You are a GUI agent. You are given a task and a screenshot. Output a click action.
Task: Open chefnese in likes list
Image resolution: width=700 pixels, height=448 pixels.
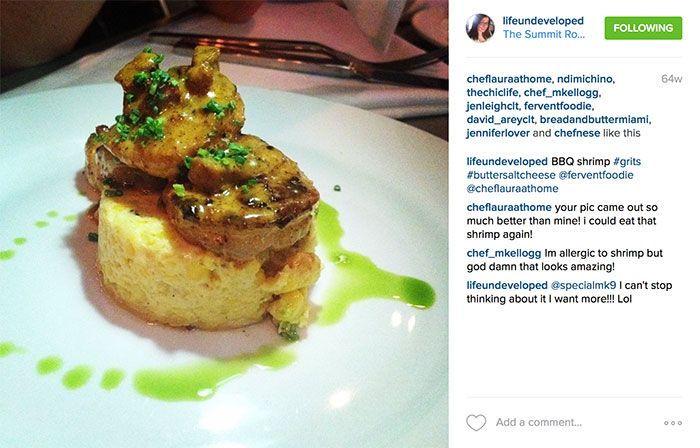[577, 133]
